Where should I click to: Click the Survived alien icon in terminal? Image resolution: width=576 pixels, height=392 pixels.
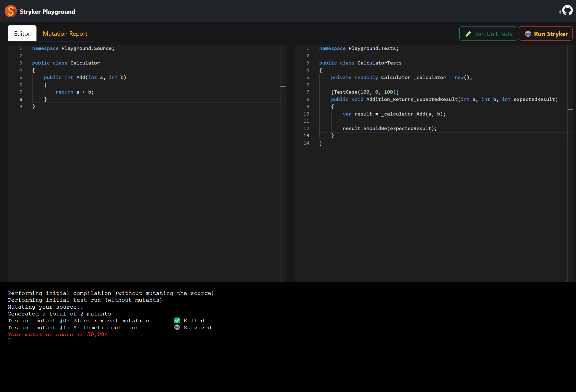177,327
